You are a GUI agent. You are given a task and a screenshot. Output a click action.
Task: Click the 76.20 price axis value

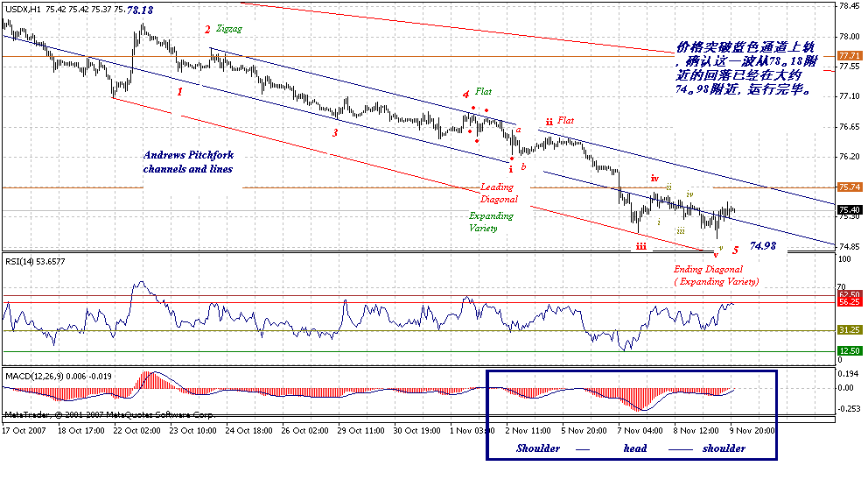click(849, 157)
